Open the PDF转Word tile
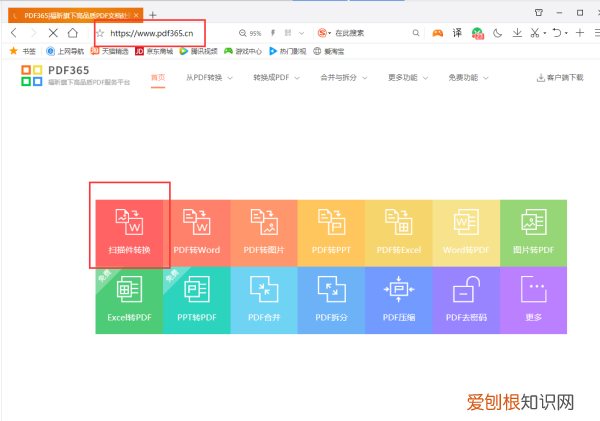Image resolution: width=600 pixels, height=421 pixels. coord(197,233)
